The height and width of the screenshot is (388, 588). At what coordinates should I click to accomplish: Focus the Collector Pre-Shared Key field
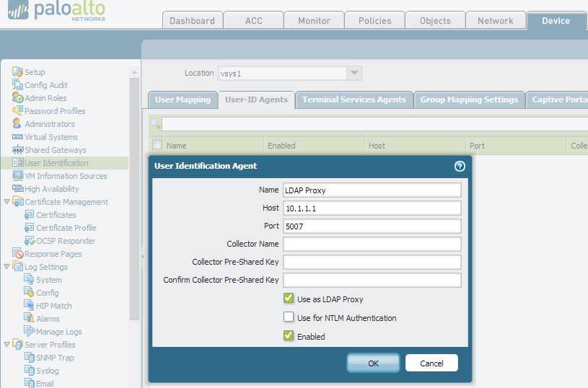[x=372, y=262]
